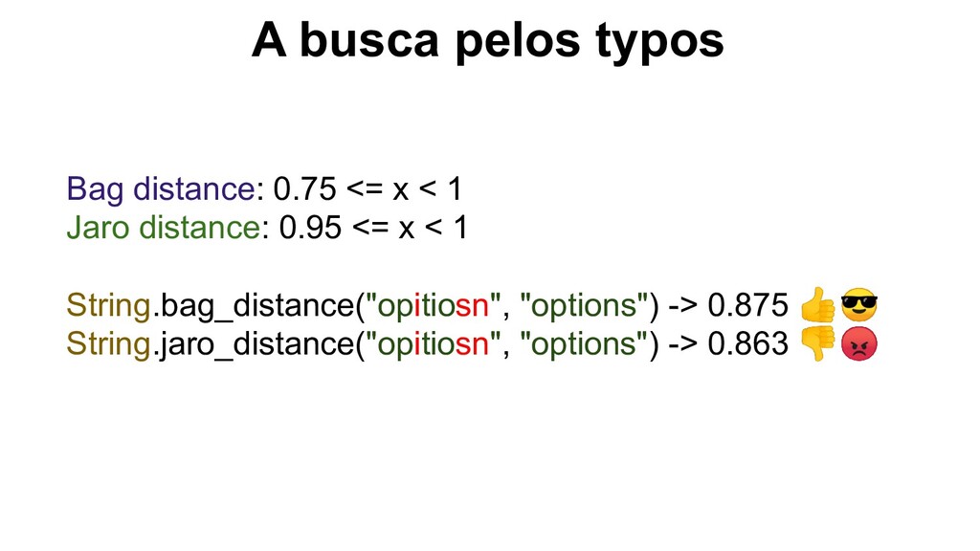Click the thumbs up emoji
Image resolution: width=980 pixels, height=551 pixels.
(817, 305)
